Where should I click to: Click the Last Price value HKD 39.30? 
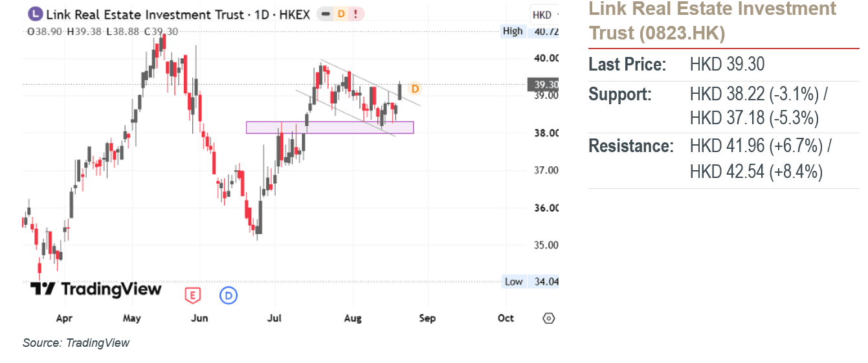pos(728,64)
